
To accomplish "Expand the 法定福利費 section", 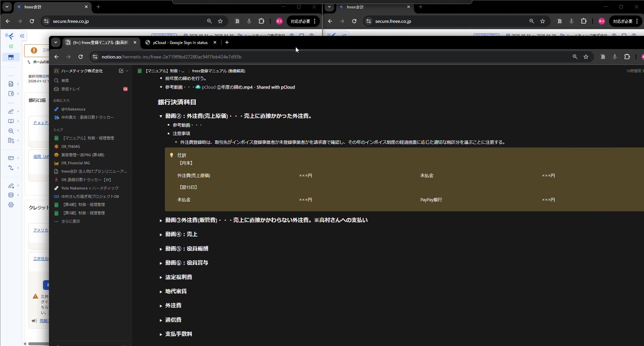I will point(161,277).
